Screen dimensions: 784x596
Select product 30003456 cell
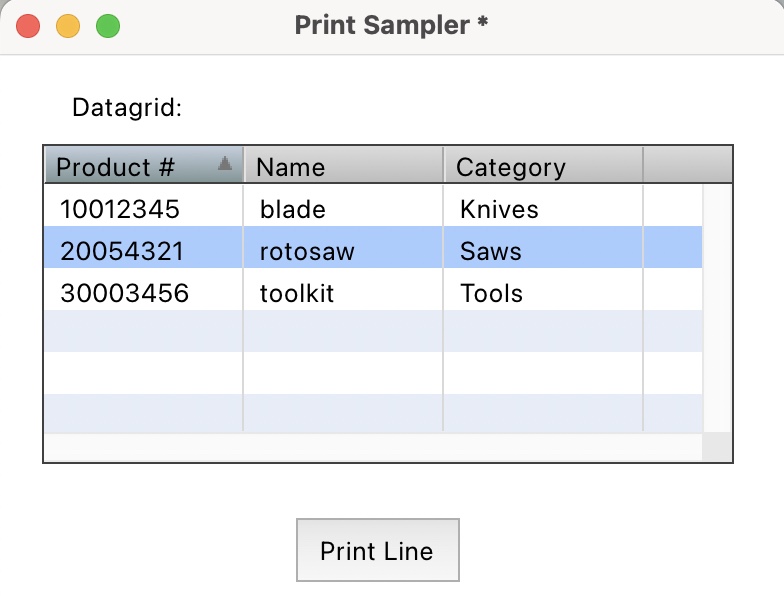point(124,293)
